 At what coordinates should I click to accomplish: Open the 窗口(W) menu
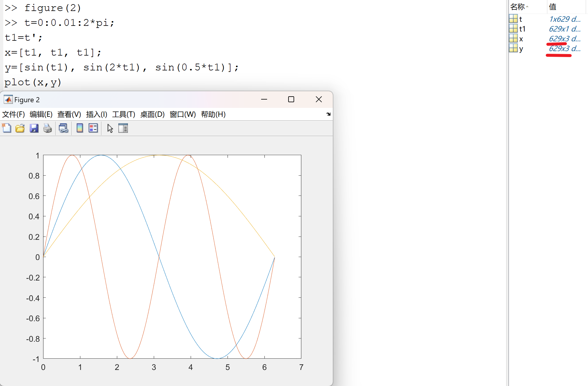[183, 114]
